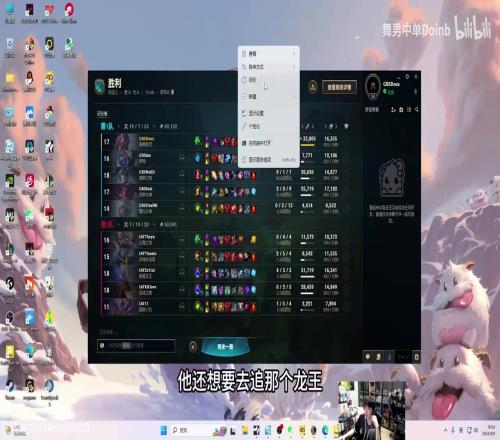The image size is (500, 440).
Task: Select Refresh in the desktop context menu
Action: click(253, 80)
